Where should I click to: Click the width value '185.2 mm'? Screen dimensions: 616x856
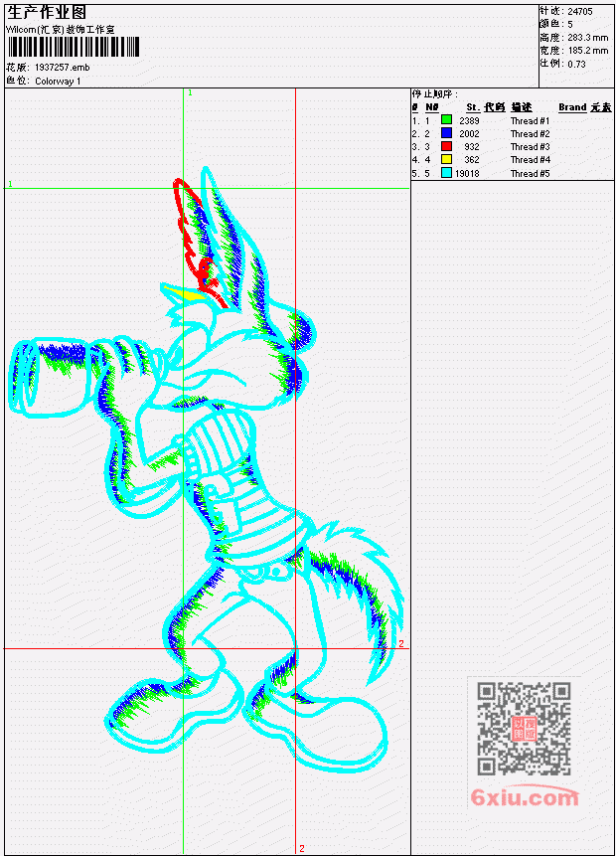coord(587,51)
